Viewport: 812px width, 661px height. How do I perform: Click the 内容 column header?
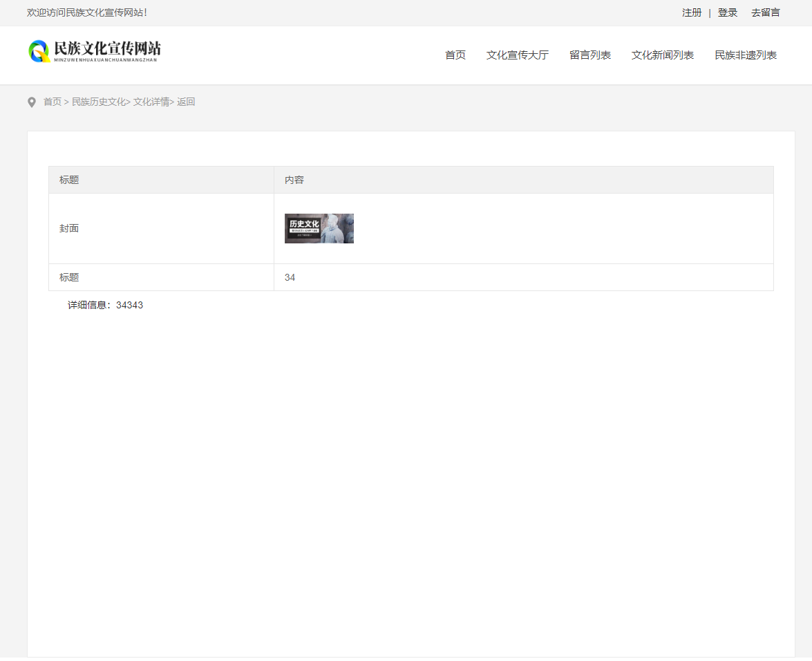tap(294, 180)
